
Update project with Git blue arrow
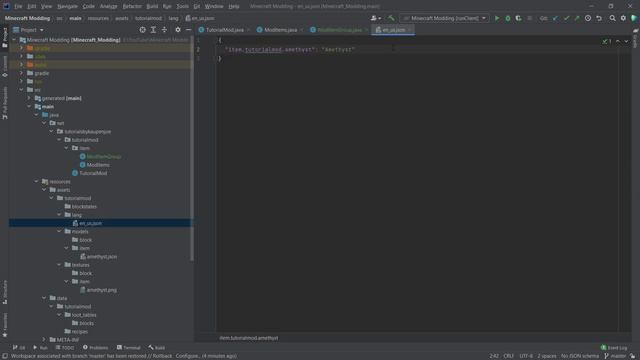point(555,18)
